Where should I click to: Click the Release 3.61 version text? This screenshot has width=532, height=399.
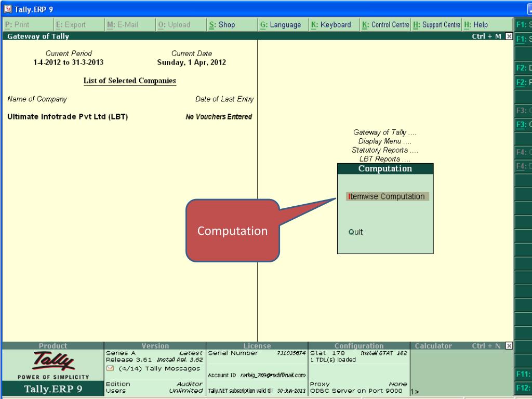pyautogui.click(x=129, y=360)
